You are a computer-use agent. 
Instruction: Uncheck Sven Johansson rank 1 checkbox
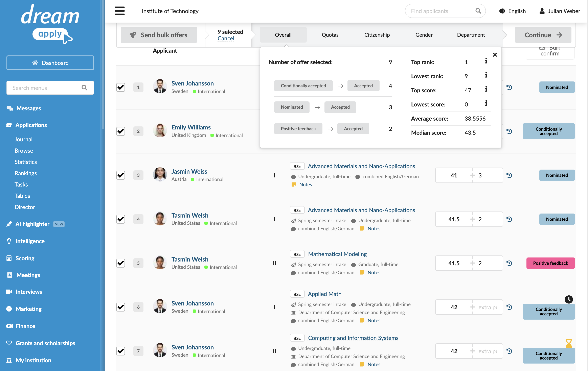[x=121, y=87]
